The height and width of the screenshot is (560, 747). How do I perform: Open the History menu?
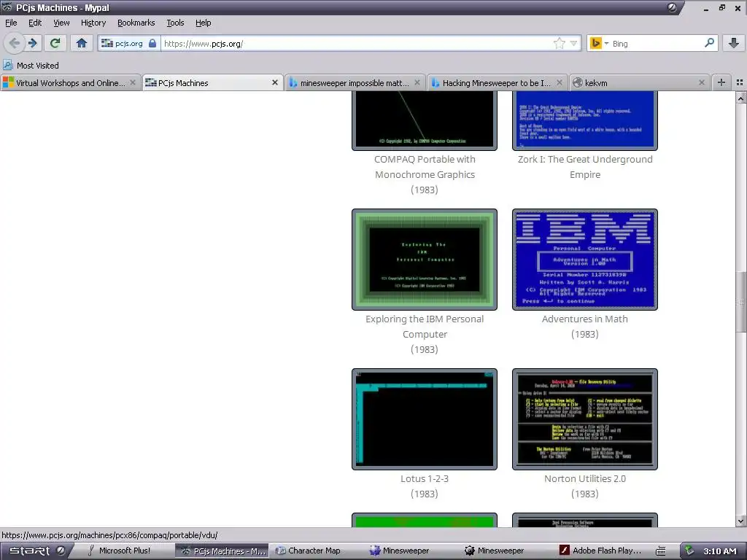tap(93, 23)
